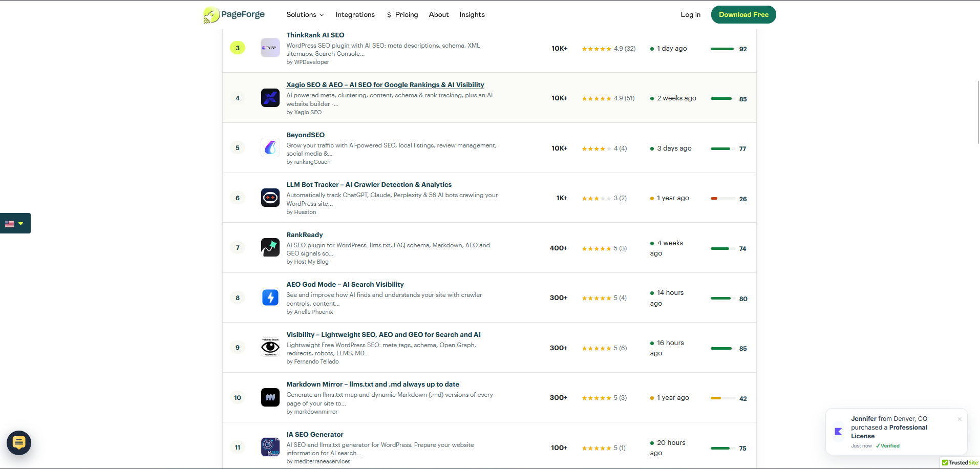The height and width of the screenshot is (469, 980).
Task: Dismiss the Jennifer purchase notification
Action: [960, 419]
